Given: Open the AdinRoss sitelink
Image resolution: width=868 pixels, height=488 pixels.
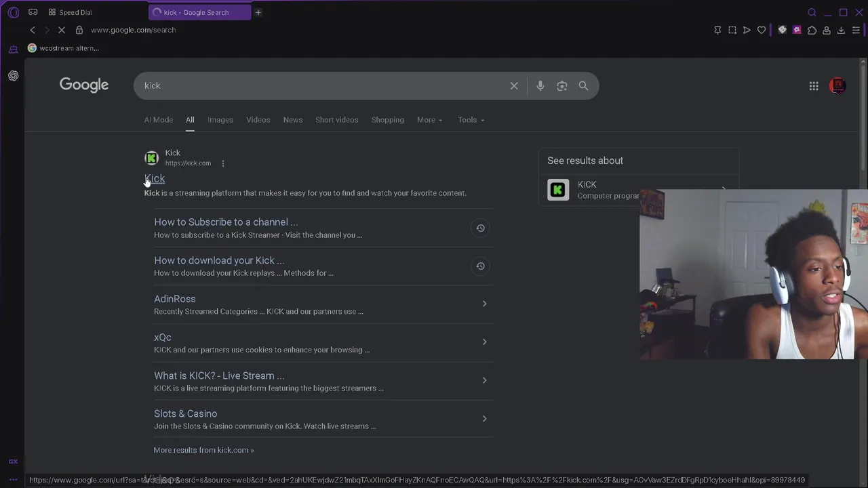Looking at the screenshot, I should point(174,299).
